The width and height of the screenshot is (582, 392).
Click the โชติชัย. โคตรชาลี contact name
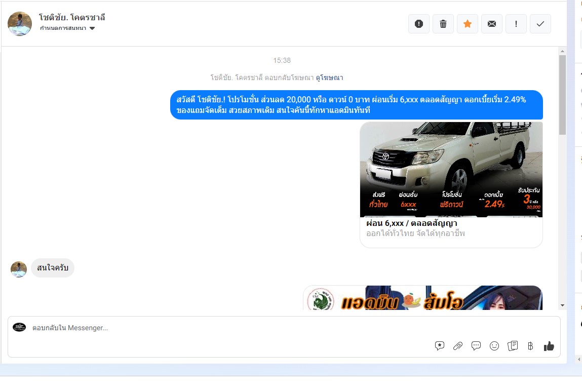click(72, 17)
